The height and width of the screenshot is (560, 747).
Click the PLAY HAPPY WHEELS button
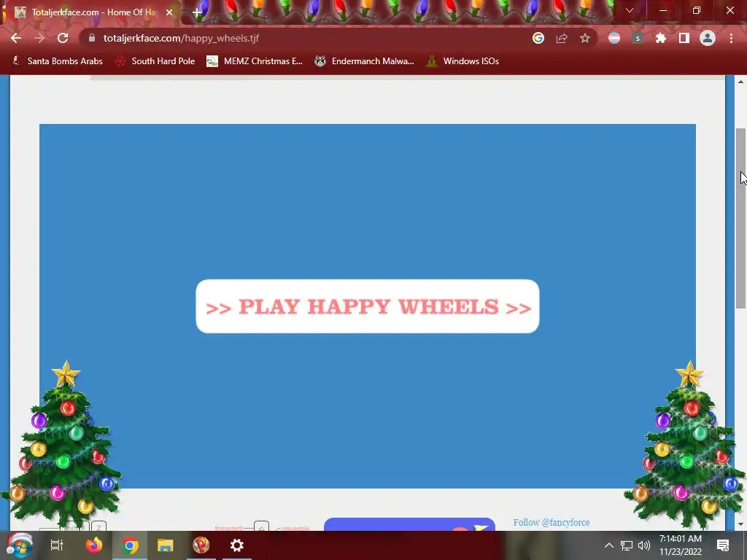(368, 306)
